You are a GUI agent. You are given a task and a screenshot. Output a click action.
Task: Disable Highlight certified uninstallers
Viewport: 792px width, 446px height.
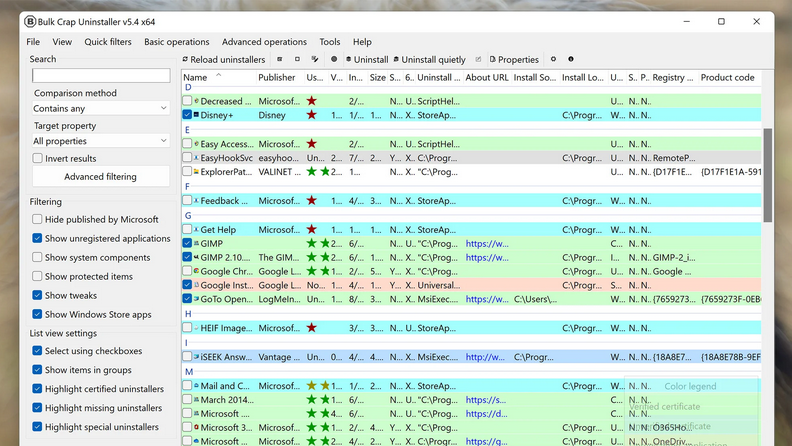tap(37, 388)
